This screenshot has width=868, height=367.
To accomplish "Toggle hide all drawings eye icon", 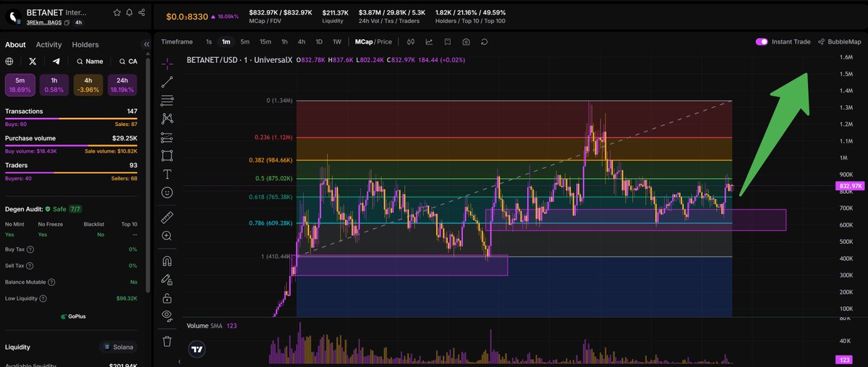I will coord(167,316).
